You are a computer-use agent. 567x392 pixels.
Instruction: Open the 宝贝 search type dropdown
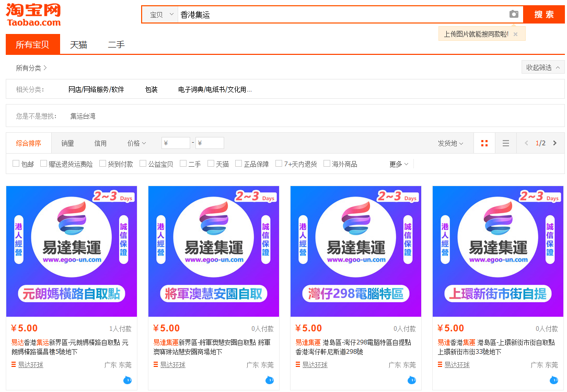tap(160, 15)
